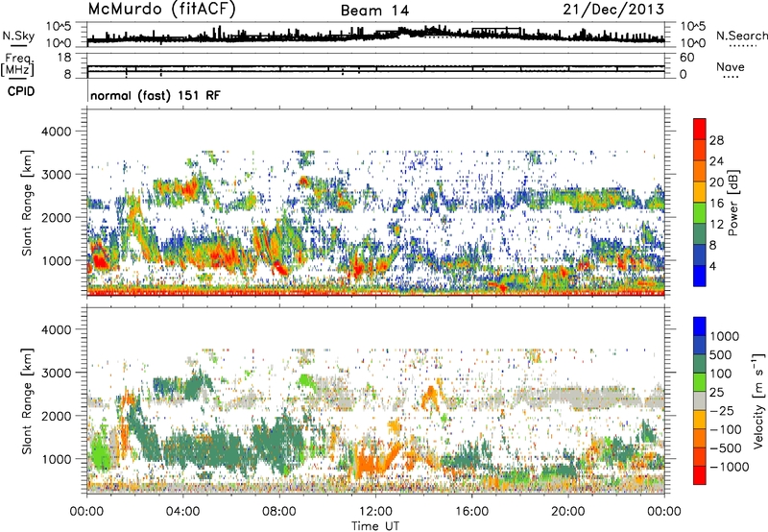Click the 3000 range tick of the velocity panel
Image resolution: width=768 pixels, height=532 pixels.
point(56,373)
